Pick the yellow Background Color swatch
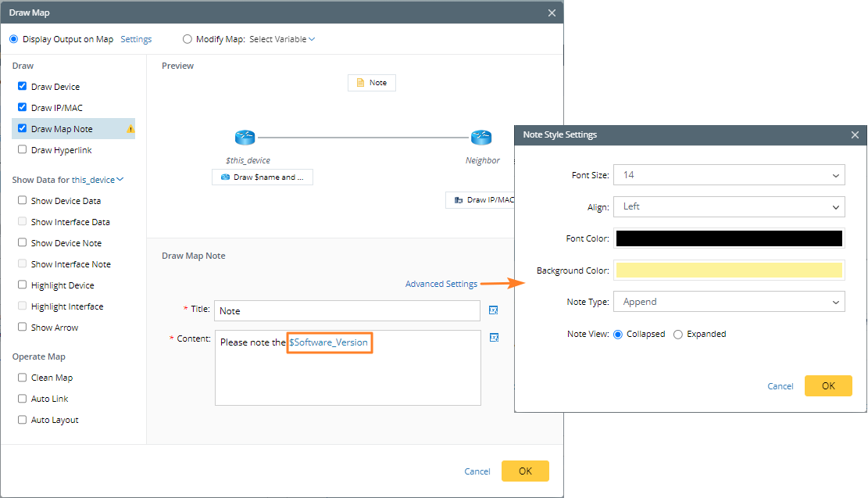868x498 pixels. [x=729, y=270]
